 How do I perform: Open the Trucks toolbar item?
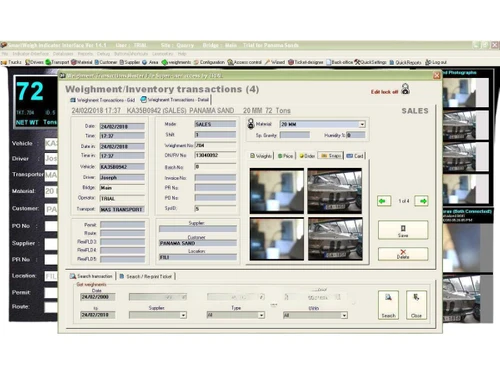pyautogui.click(x=12, y=62)
